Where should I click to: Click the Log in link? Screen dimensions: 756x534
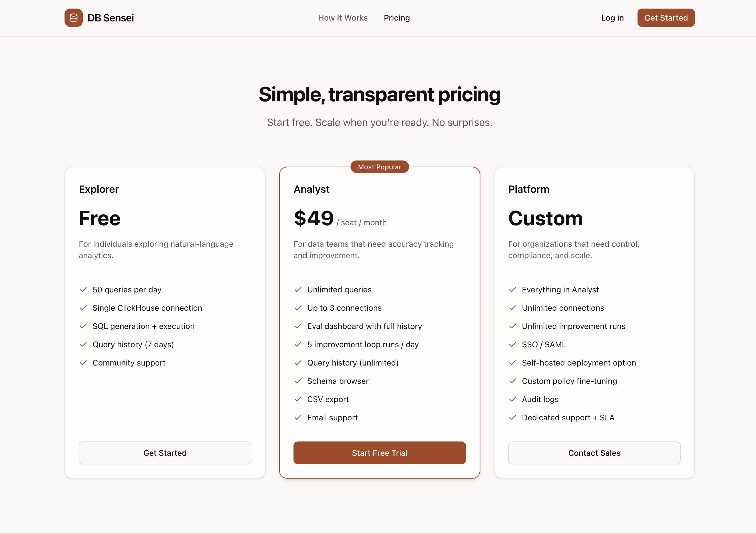612,18
